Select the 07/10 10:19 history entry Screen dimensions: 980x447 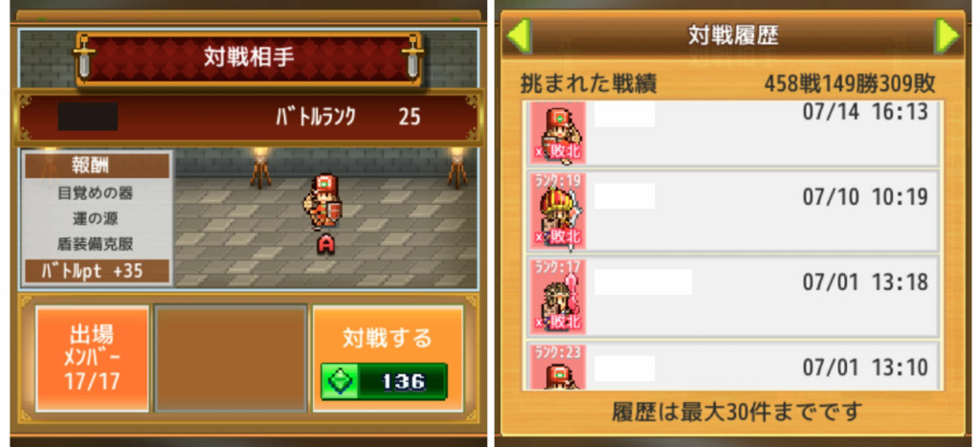pyautogui.click(x=732, y=210)
